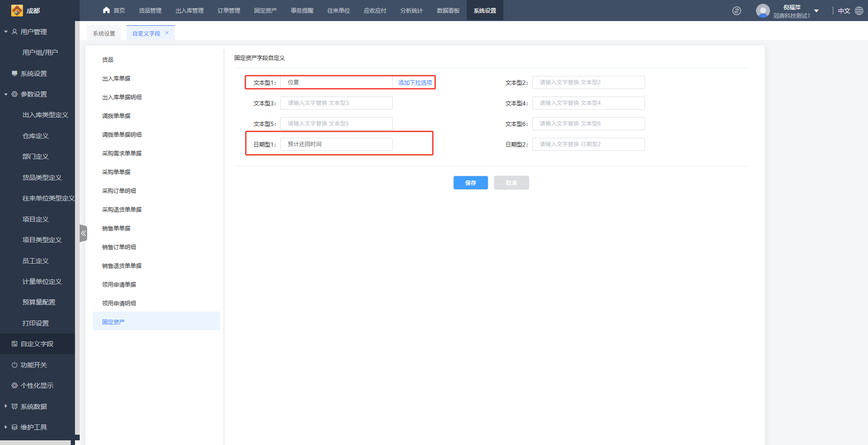The width and height of the screenshot is (868, 445).
Task: Focus the 文本型5 input field
Action: (x=337, y=124)
